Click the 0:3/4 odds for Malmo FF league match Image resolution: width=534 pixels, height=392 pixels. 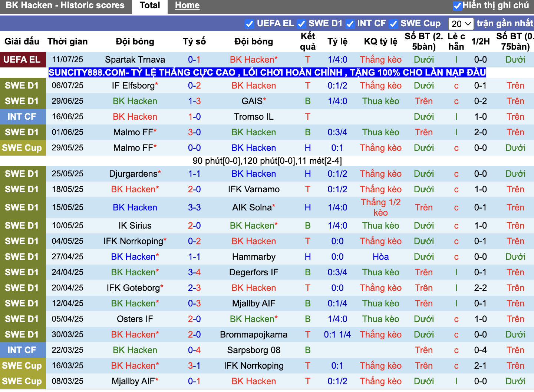[x=337, y=132]
